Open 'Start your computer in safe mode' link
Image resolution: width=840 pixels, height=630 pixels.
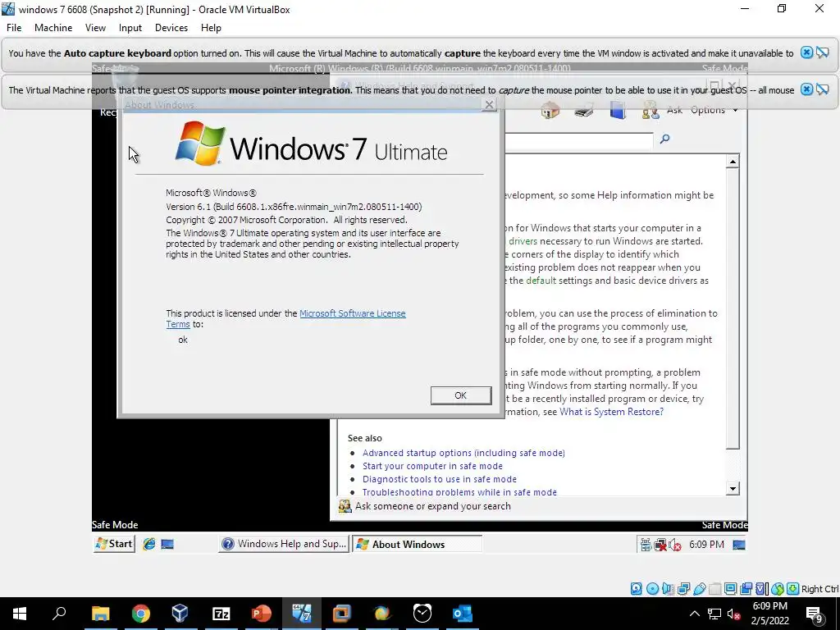432,466
